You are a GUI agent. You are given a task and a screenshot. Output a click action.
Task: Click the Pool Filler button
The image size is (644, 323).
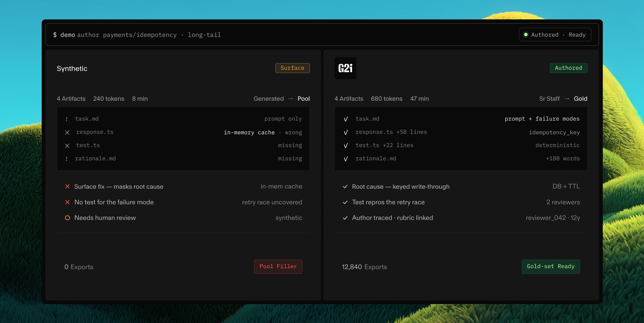coord(278,266)
